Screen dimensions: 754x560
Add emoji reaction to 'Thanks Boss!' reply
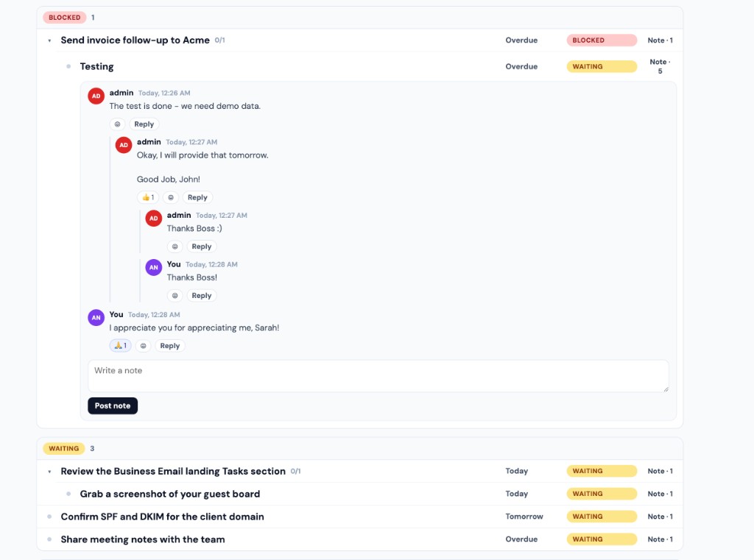175,296
